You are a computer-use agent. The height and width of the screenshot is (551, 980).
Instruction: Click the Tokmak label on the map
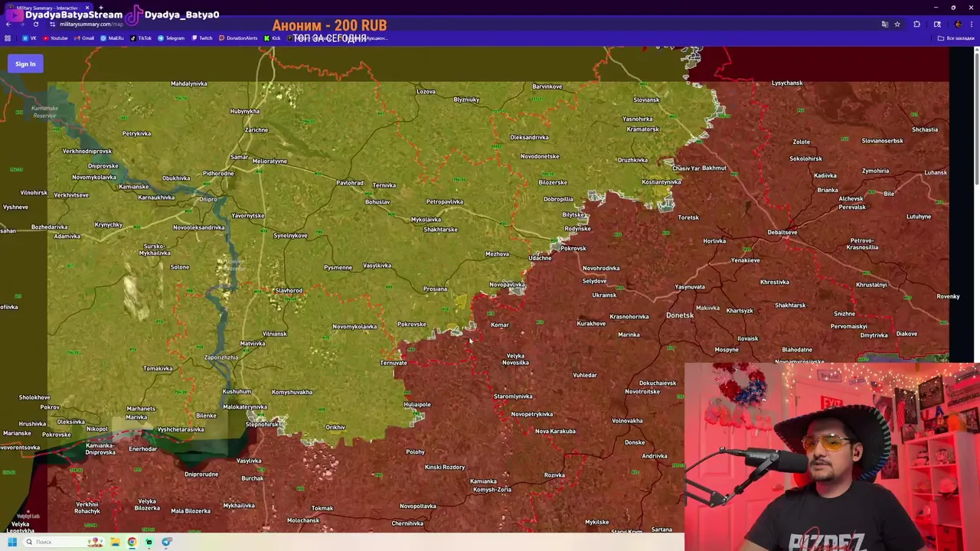322,508
